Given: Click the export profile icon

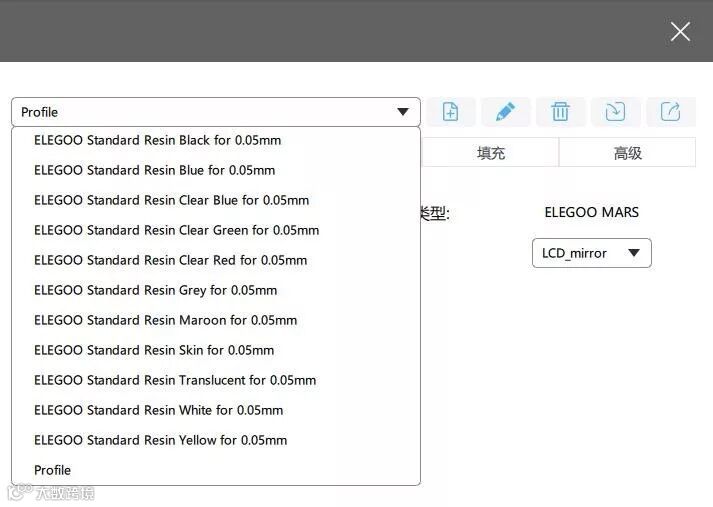Looking at the screenshot, I should [x=670, y=112].
